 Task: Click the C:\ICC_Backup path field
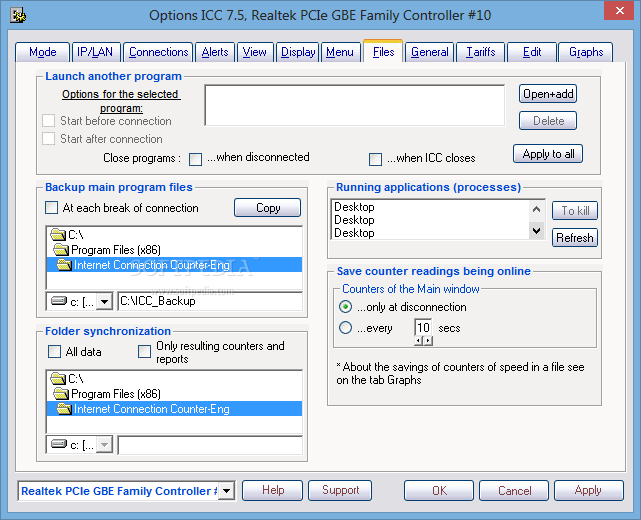point(210,302)
